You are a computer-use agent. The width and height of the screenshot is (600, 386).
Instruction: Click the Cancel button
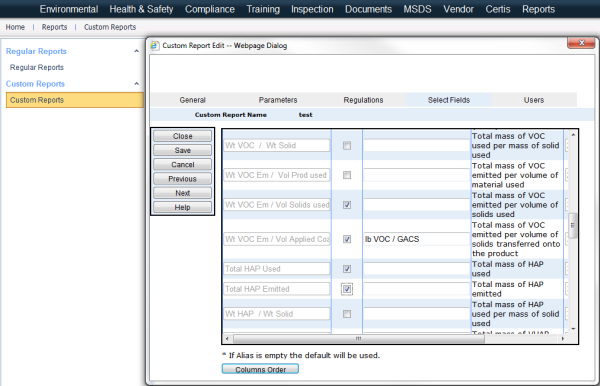click(183, 164)
